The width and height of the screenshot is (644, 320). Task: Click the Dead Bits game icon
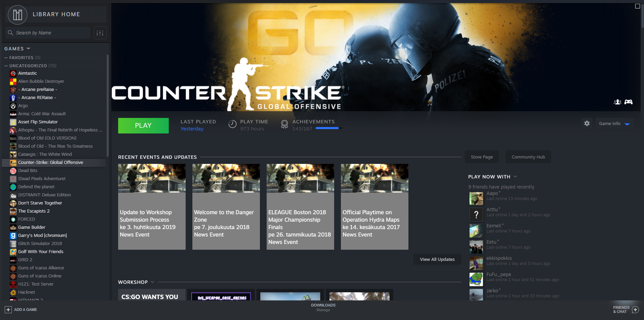pyautogui.click(x=13, y=171)
